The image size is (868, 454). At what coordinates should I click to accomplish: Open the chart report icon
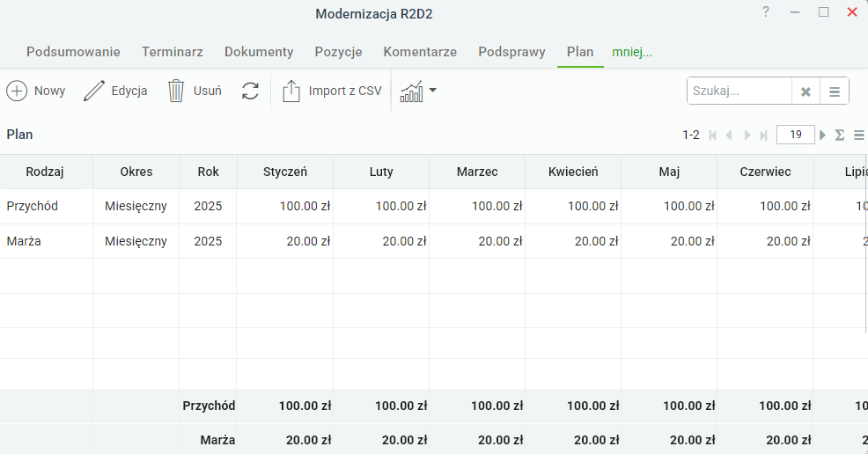point(411,92)
